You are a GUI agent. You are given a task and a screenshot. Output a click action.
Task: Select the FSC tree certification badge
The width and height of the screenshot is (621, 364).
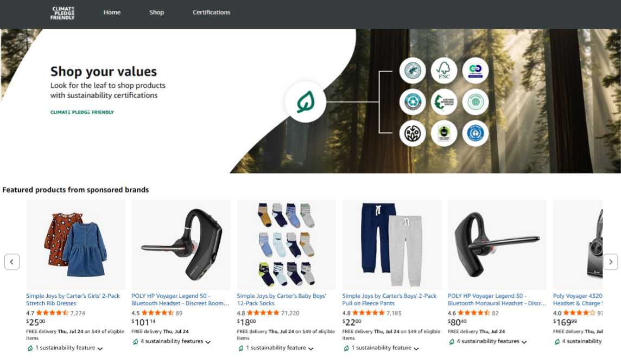pos(443,71)
